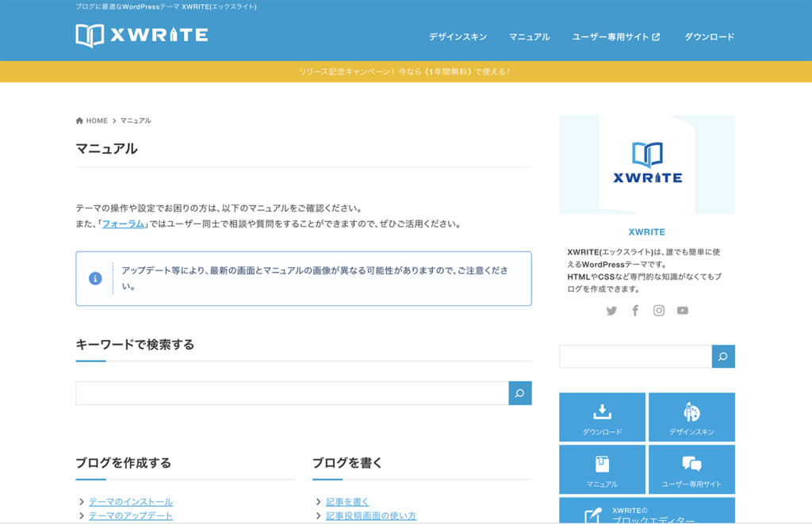The width and height of the screenshot is (812, 524).
Task: Open the Instagram social icon
Action: [659, 311]
